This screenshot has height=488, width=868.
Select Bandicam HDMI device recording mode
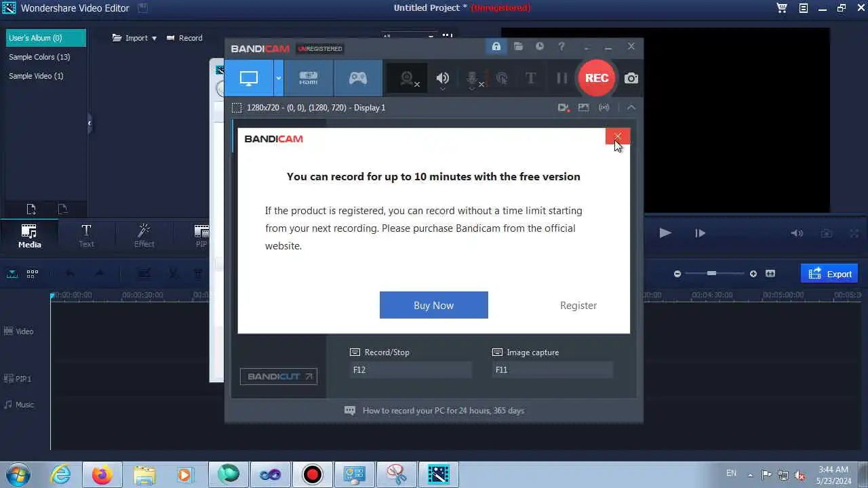(309, 78)
